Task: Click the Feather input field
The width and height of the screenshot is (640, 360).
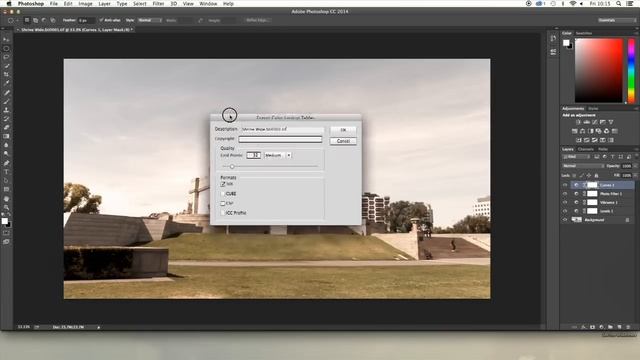Action: click(86, 20)
